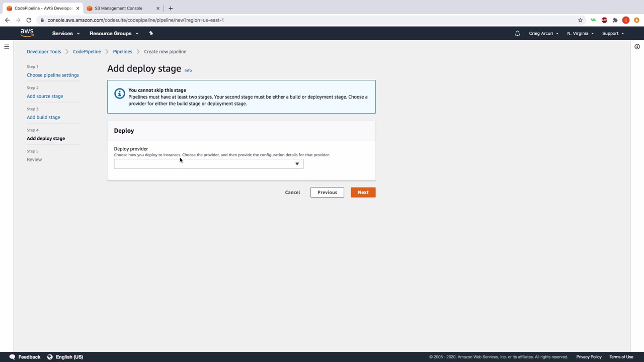Open the Privacy Policy link
Image resolution: width=644 pixels, height=362 pixels.
tap(589, 357)
